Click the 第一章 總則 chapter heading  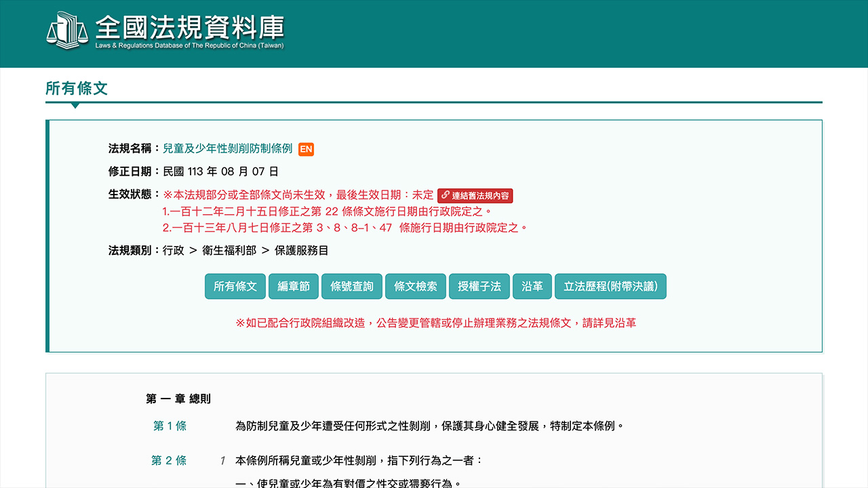click(x=178, y=399)
